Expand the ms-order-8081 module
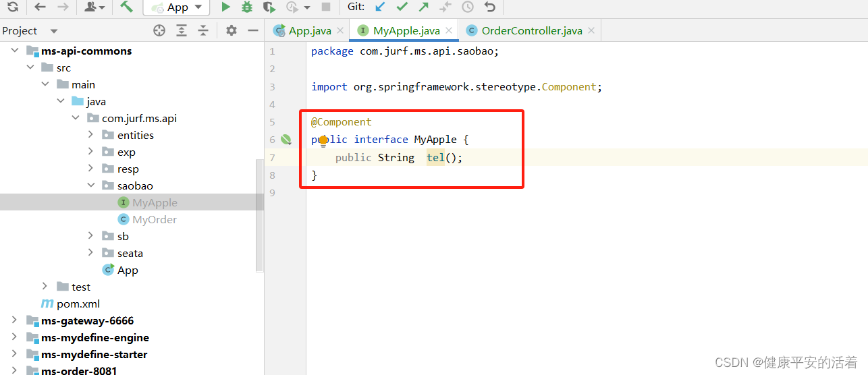Image resolution: width=868 pixels, height=375 pixels. [x=14, y=370]
